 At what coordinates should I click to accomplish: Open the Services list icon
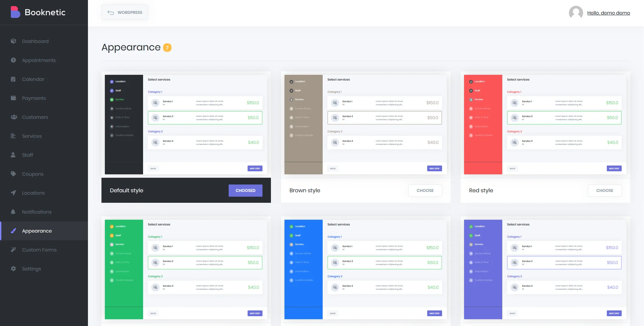click(x=13, y=136)
